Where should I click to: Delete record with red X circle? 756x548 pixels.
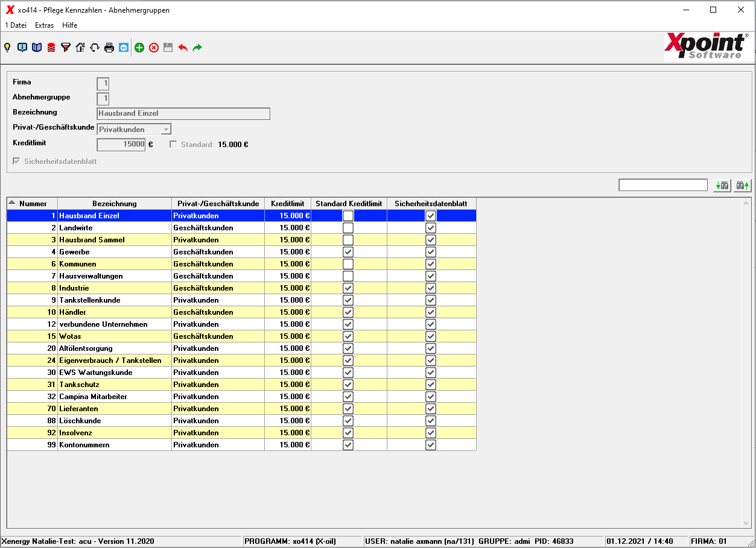pos(154,48)
